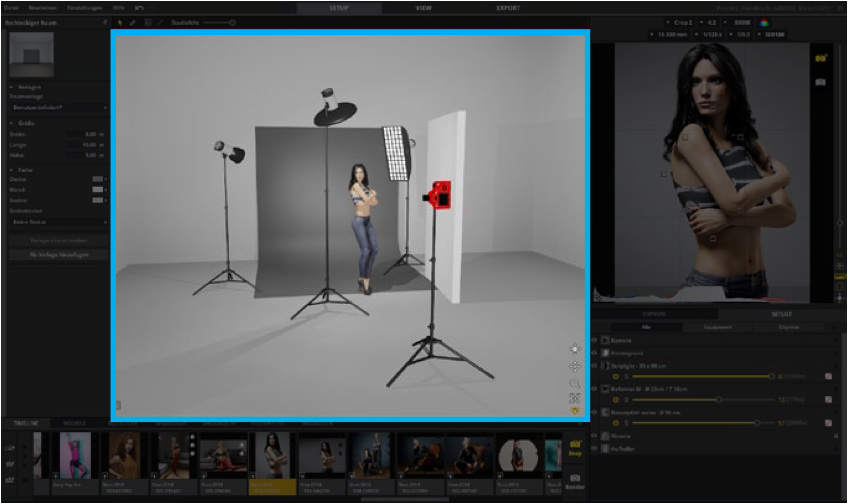Click the Render camera icon
The image size is (848, 504).
(x=575, y=478)
